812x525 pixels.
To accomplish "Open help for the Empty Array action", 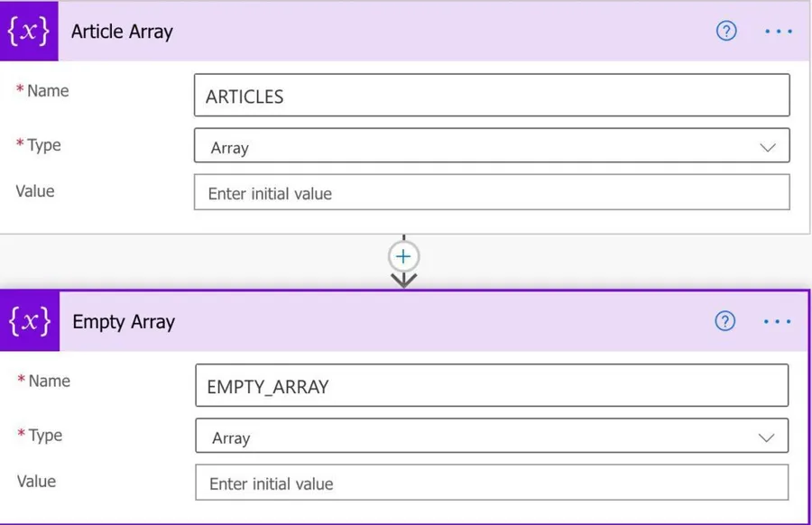I will (x=725, y=322).
